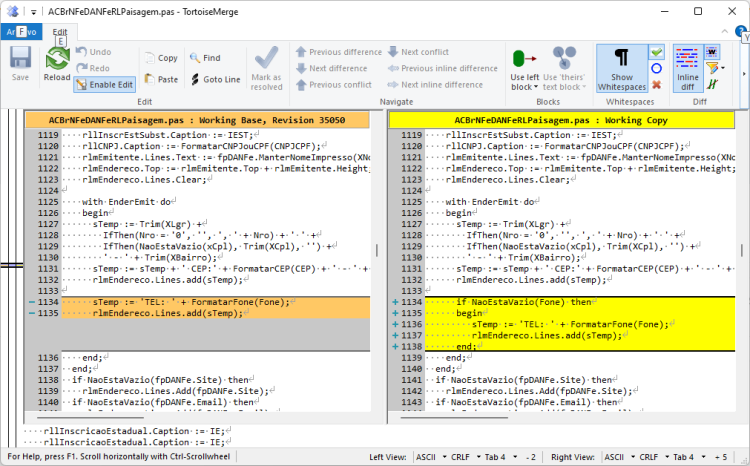Screen dimensions: 750x466
Task: Click the Mark as resolved checkmark
Action: pos(266,58)
